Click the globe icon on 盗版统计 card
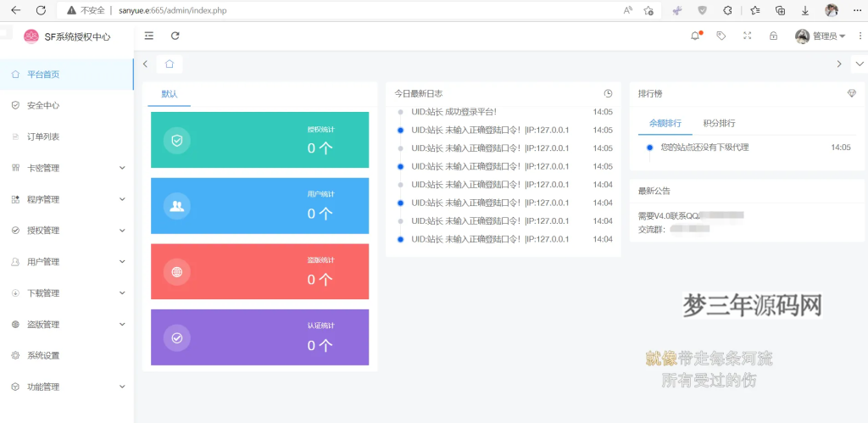The height and width of the screenshot is (423, 868). coord(177,272)
